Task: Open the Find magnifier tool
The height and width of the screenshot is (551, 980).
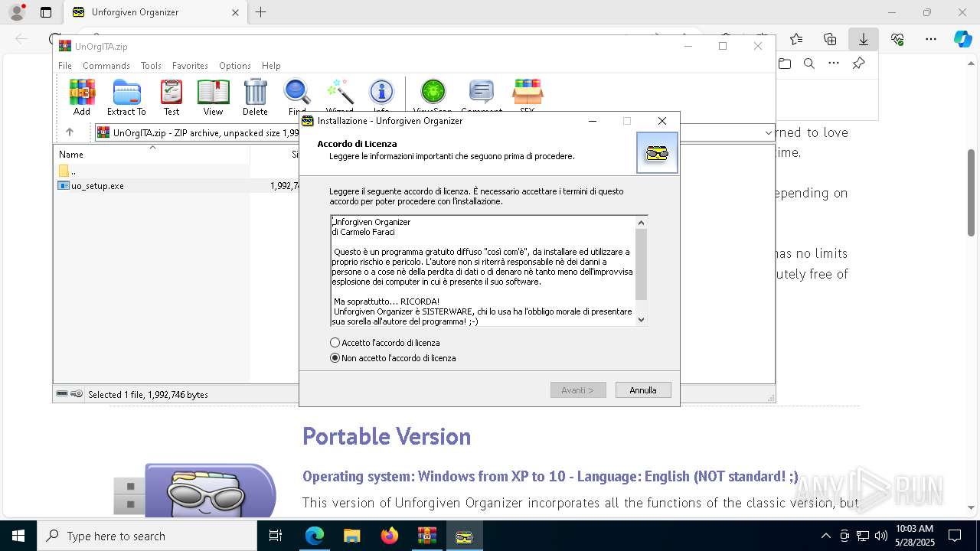Action: [297, 97]
